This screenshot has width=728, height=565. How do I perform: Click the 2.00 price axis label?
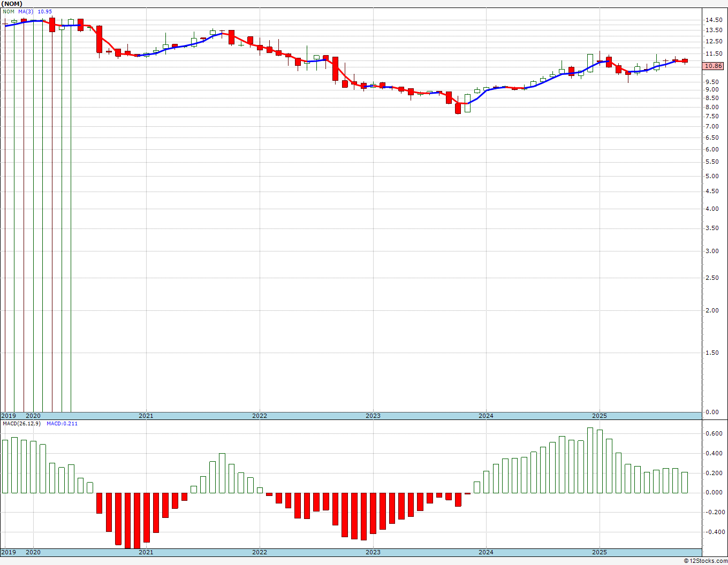click(x=713, y=310)
